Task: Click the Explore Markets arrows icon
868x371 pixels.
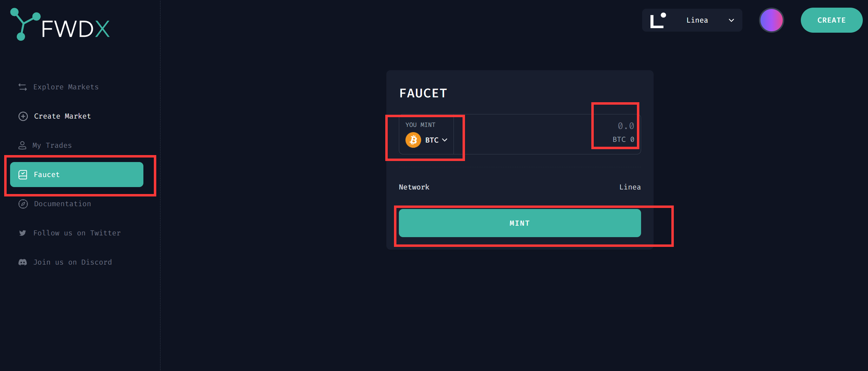Action: (23, 87)
